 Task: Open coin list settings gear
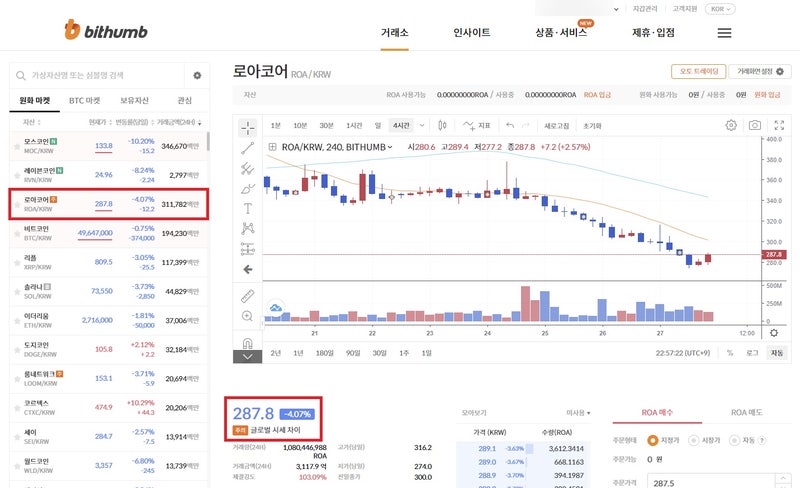point(197,76)
